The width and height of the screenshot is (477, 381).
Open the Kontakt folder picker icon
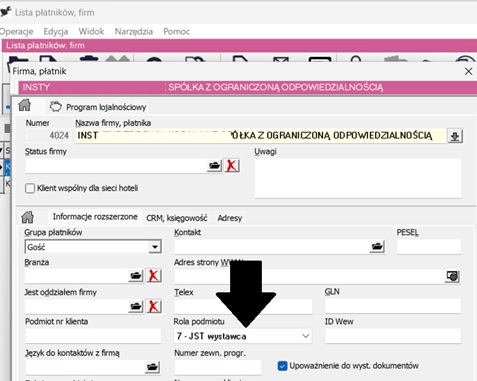[377, 247]
